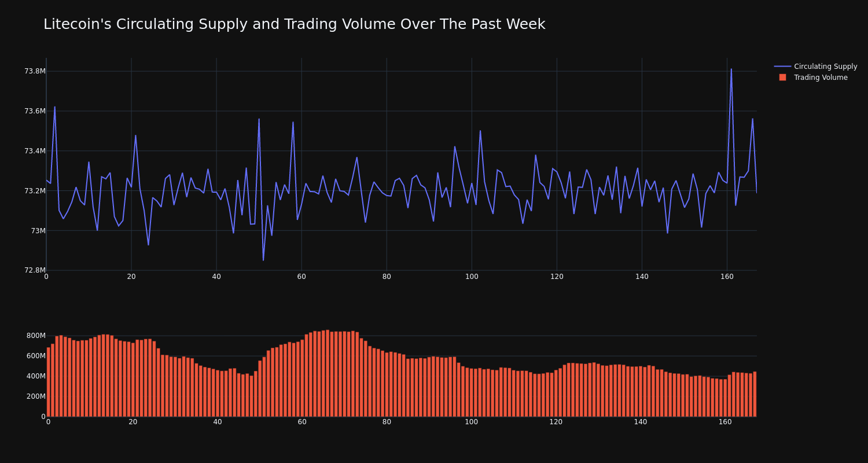This screenshot has height=463, width=868.
Task: Click the lowest supply dip near x=51
Action: click(x=263, y=260)
